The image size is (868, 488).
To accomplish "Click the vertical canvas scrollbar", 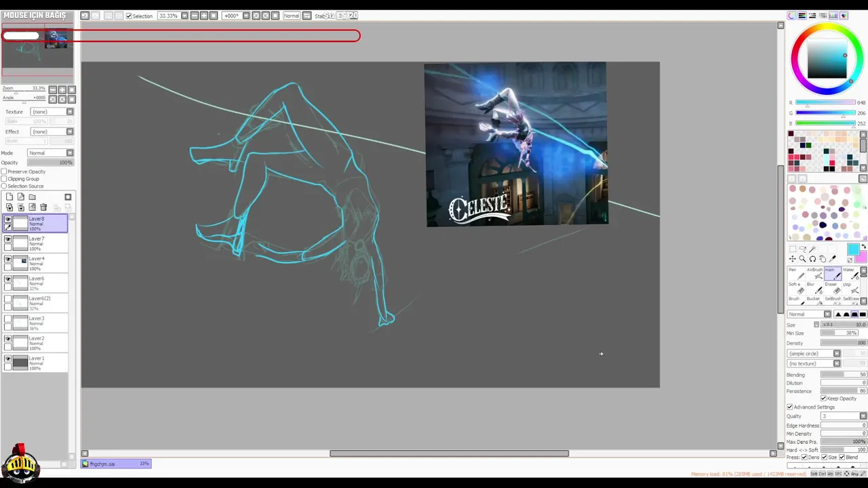I will click(781, 239).
